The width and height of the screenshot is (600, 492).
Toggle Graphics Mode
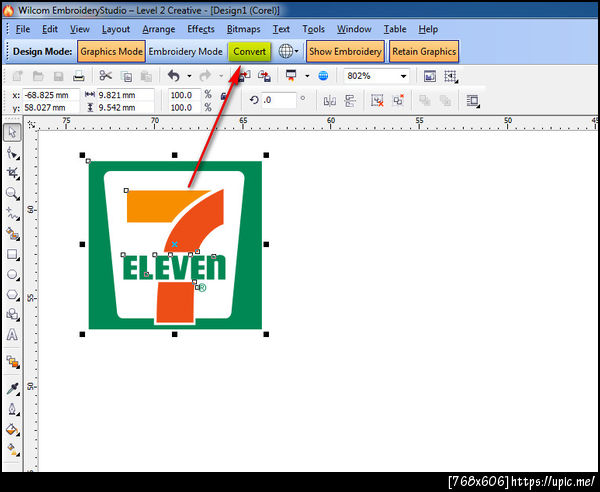coord(111,51)
